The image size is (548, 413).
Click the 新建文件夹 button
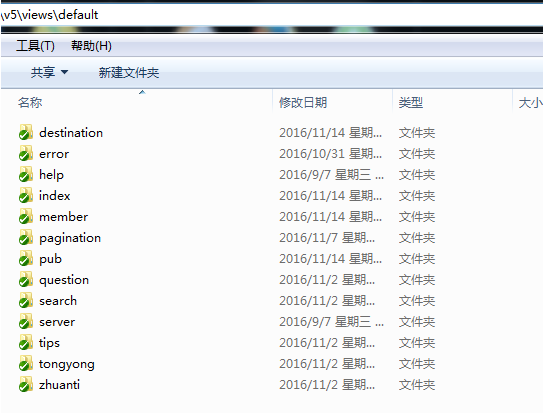coord(129,73)
